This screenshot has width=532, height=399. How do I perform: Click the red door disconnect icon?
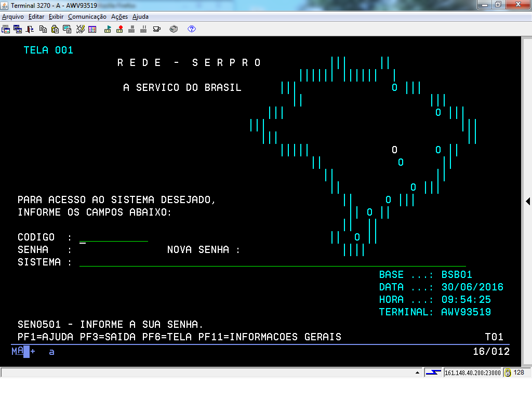(30, 29)
